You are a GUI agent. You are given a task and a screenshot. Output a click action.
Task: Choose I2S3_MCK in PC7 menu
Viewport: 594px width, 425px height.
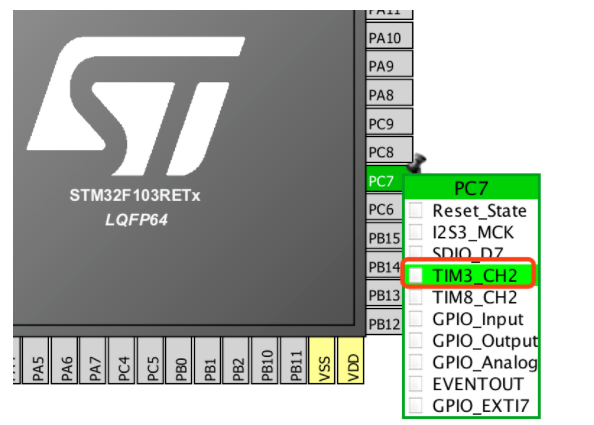471,232
